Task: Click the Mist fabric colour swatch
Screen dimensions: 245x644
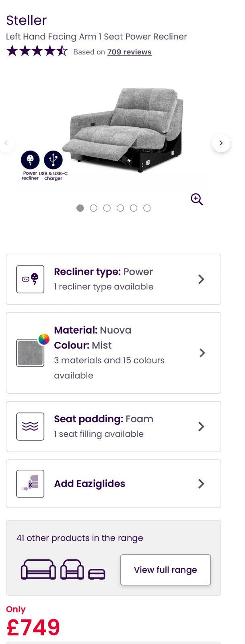Action: [30, 353]
